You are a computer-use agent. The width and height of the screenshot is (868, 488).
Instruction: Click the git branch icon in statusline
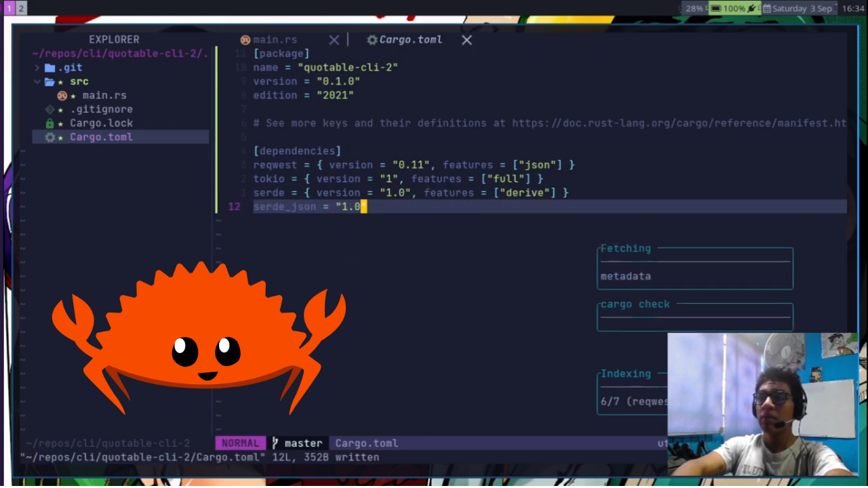[275, 443]
